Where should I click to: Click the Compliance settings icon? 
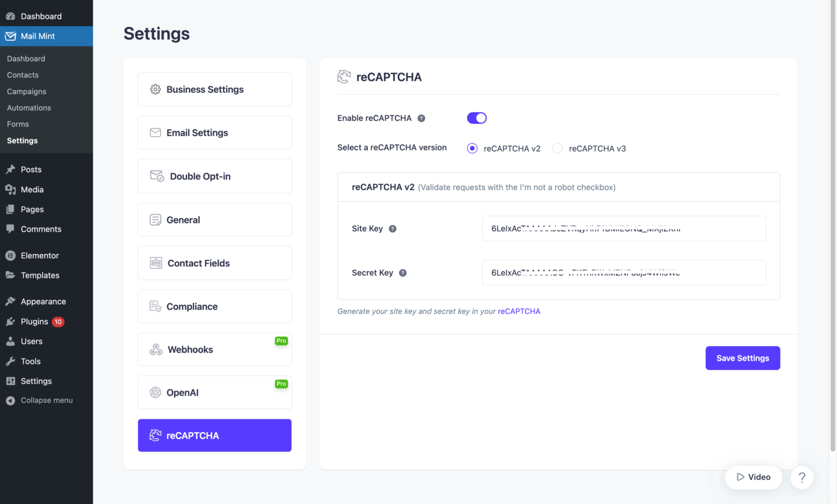156,306
